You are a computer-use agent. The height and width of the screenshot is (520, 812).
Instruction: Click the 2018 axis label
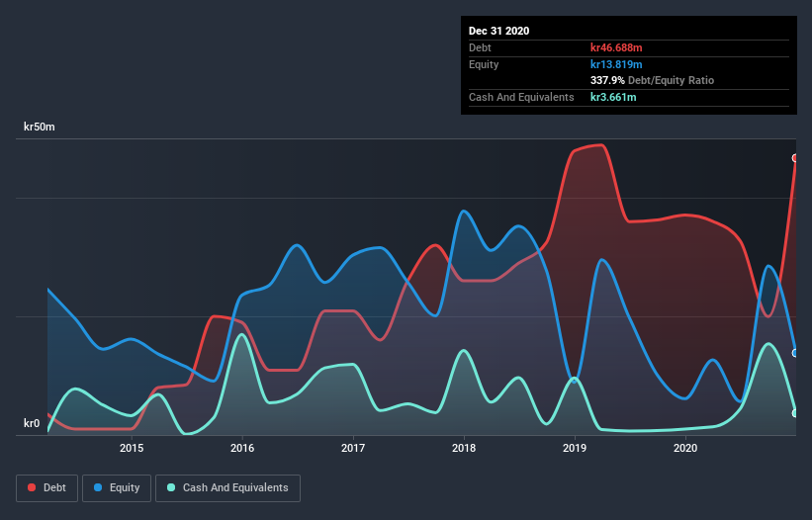464,448
